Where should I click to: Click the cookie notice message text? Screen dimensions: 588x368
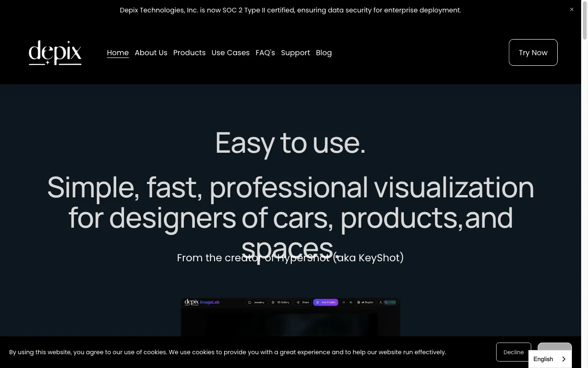click(227, 352)
